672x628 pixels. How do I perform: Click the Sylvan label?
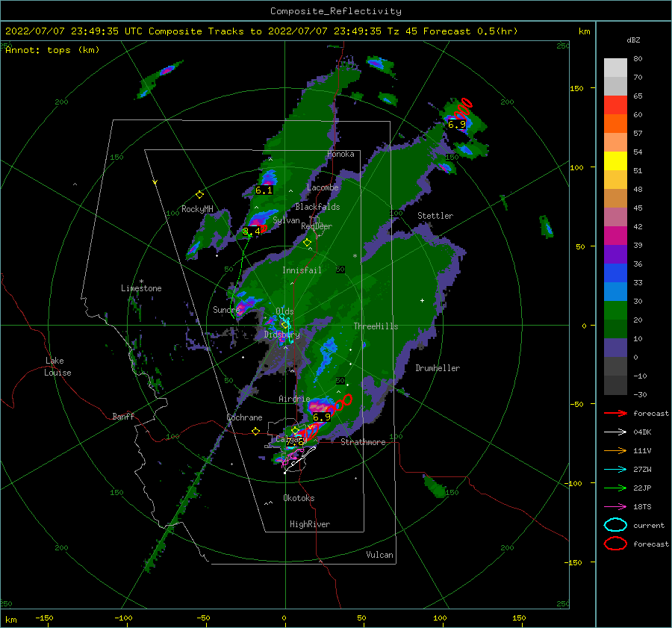[286, 220]
